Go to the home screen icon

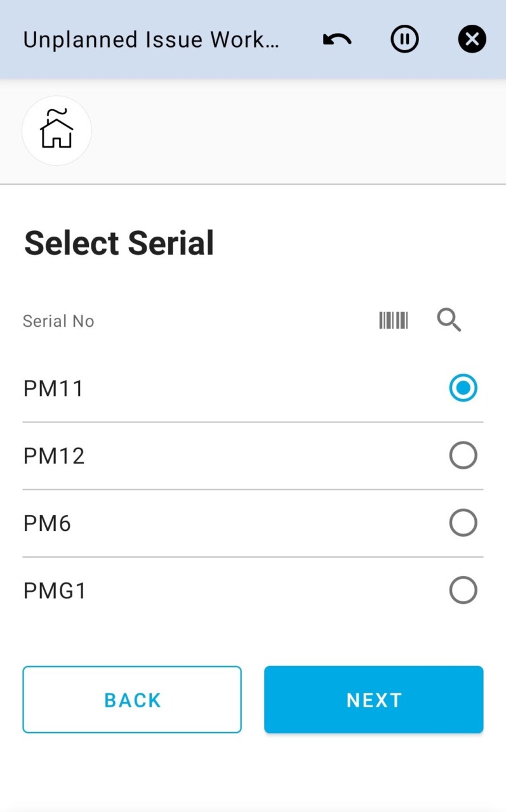tap(57, 131)
